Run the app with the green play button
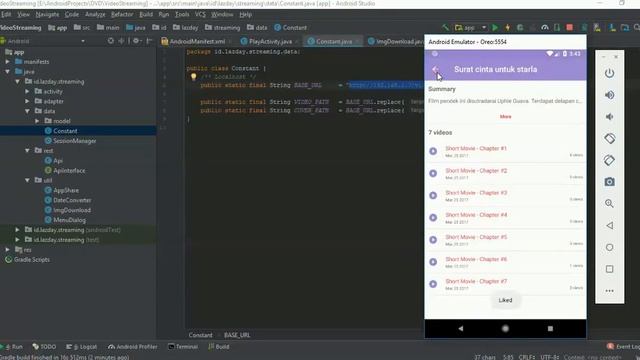The image size is (640, 360). coord(495,28)
